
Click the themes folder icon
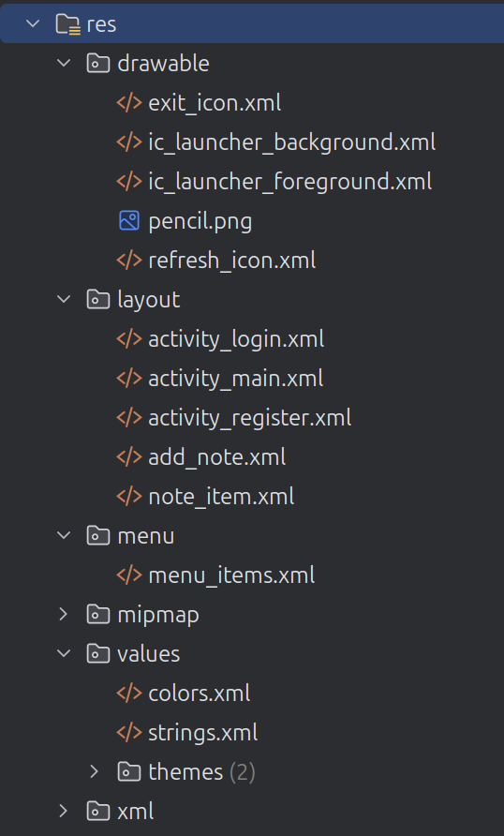pos(129,771)
